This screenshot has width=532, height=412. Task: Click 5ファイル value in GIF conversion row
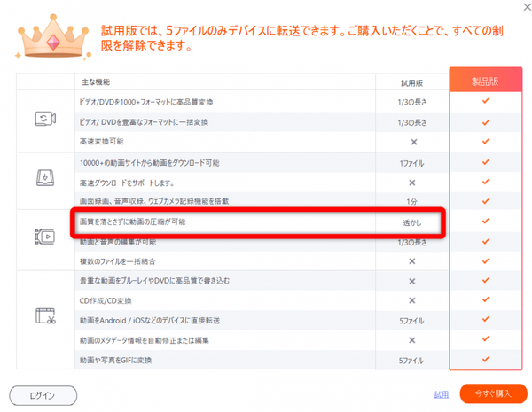[411, 361]
